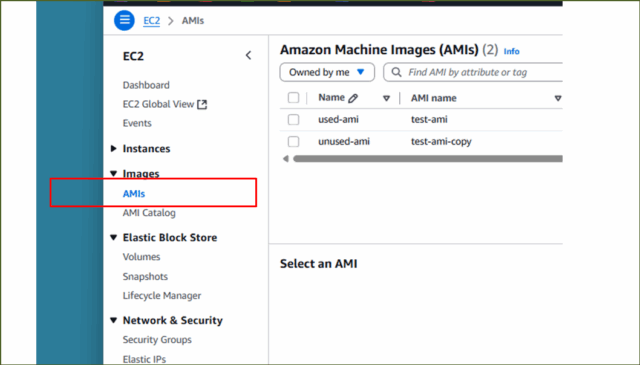This screenshot has height=365, width=640.
Task: Select the unused-ami row checkbox
Action: click(293, 142)
